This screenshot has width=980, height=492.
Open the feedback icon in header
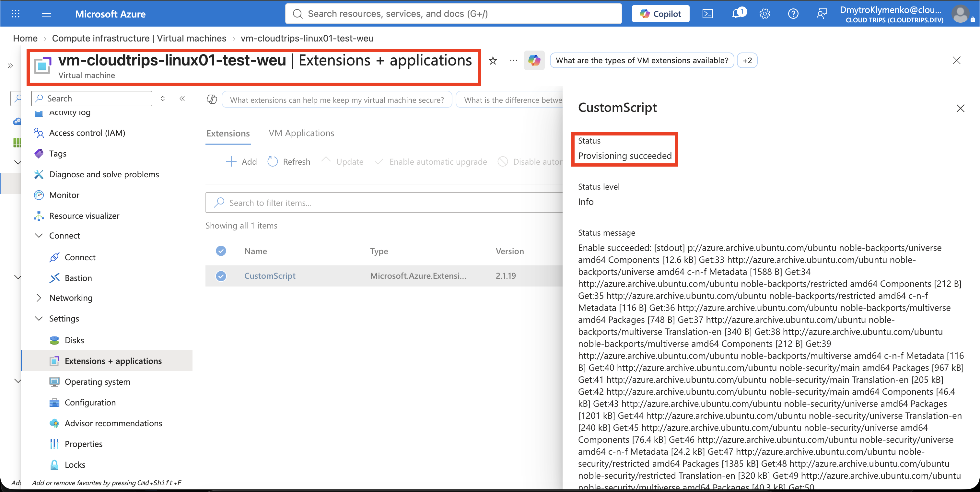pos(822,14)
